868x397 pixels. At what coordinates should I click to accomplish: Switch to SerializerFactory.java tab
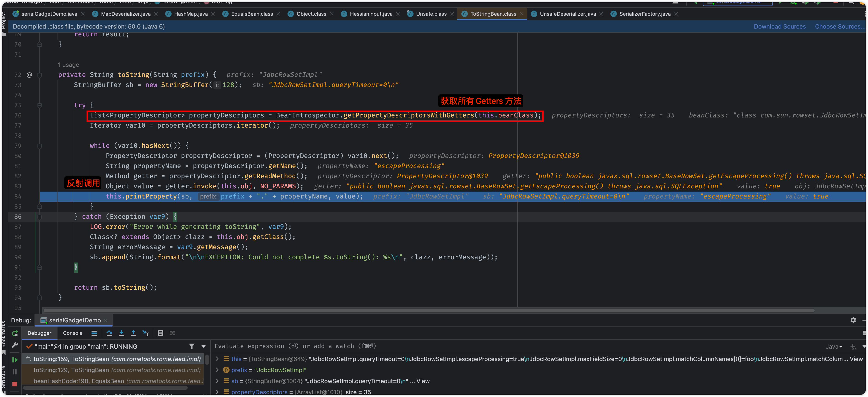(x=645, y=14)
